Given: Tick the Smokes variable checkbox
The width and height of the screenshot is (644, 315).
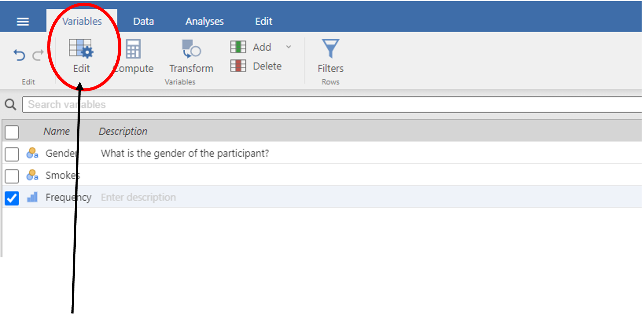Looking at the screenshot, I should pyautogui.click(x=12, y=176).
